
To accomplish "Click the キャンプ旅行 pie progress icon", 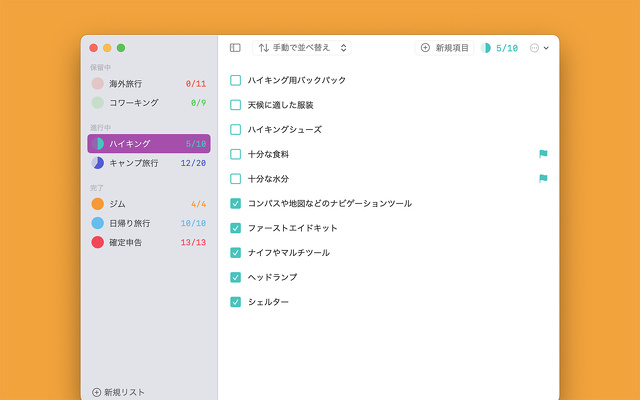I will pos(98,163).
